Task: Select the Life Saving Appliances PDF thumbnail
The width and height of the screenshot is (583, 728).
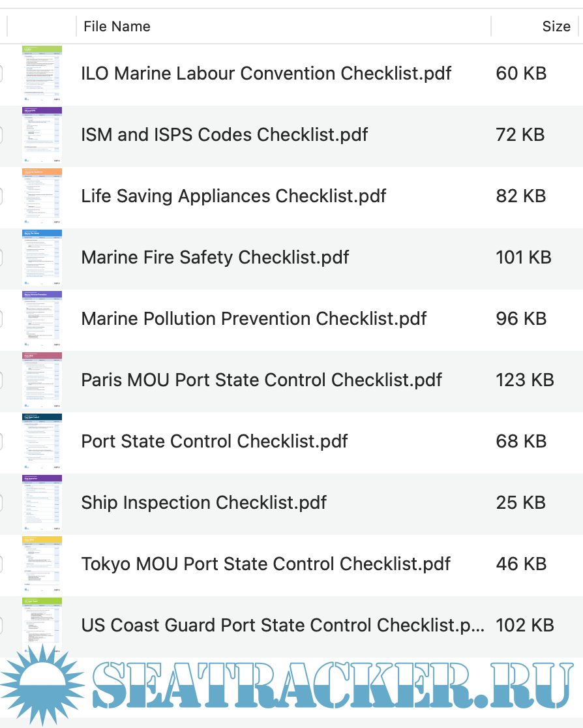Action: pyautogui.click(x=42, y=196)
